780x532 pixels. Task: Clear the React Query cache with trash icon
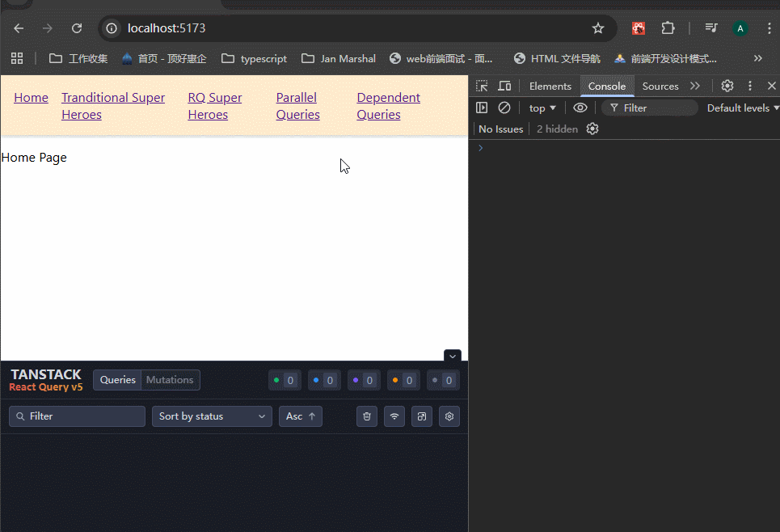(x=367, y=416)
